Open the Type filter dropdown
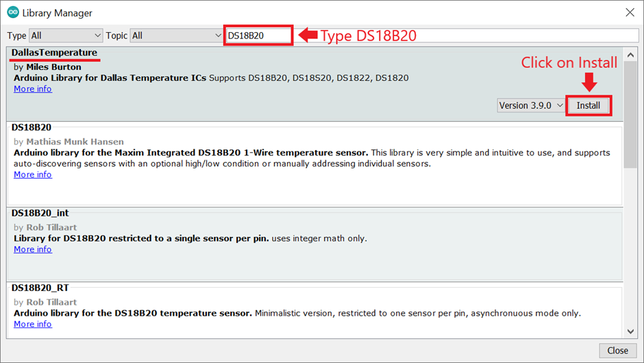Screen dimensions: 644x363 tap(65, 36)
